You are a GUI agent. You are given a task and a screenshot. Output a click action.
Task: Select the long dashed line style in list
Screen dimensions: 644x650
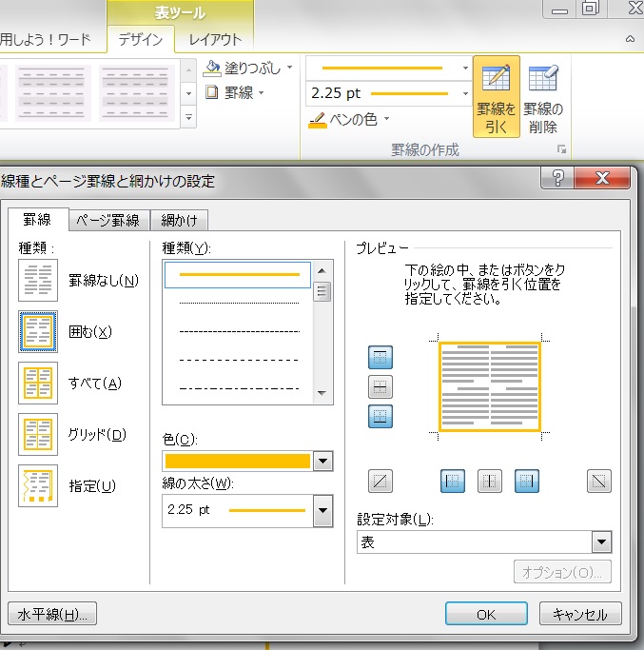(239, 360)
